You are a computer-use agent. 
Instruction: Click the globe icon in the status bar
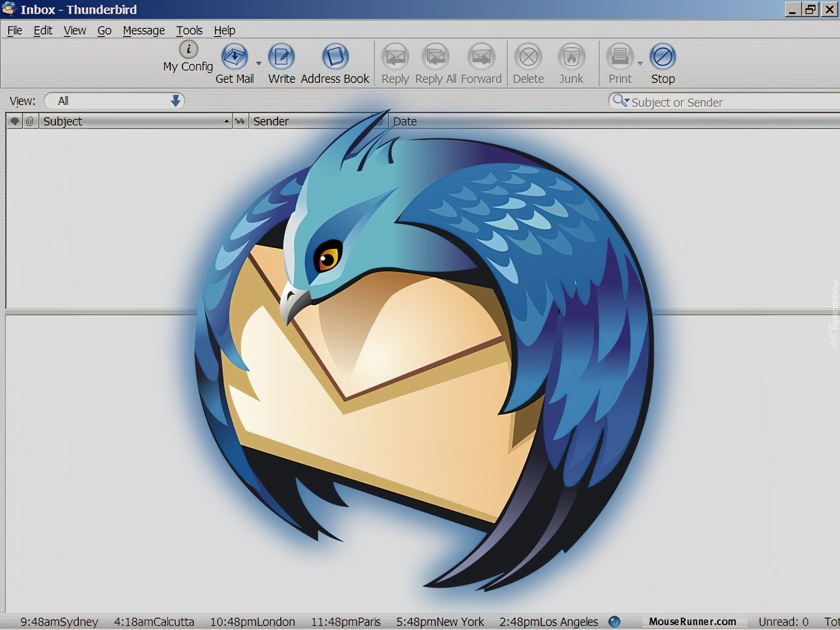pyautogui.click(x=614, y=622)
